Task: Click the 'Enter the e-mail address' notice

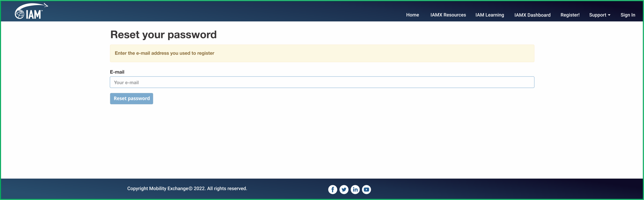Action: pyautogui.click(x=322, y=53)
